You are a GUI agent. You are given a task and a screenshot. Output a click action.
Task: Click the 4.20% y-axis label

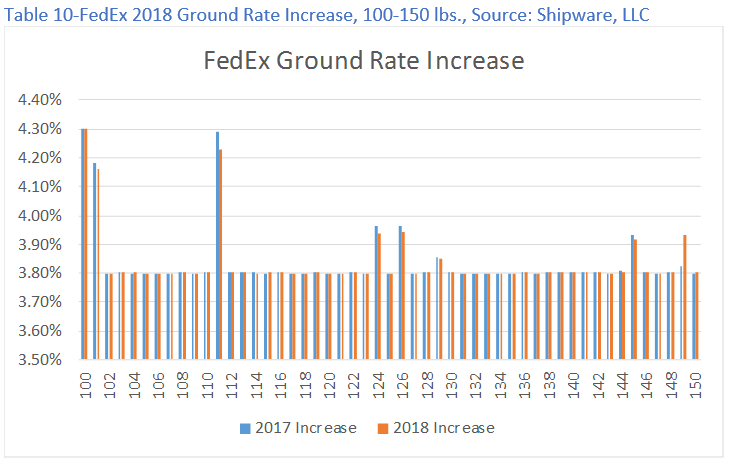point(40,158)
